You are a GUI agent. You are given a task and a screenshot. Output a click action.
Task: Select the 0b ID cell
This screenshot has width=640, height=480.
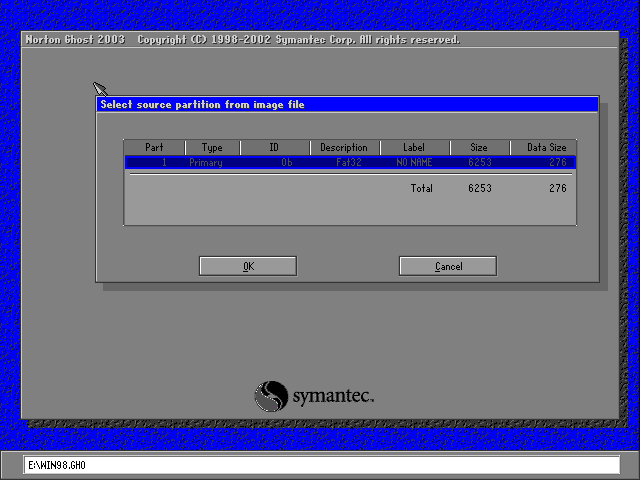pyautogui.click(x=287, y=162)
